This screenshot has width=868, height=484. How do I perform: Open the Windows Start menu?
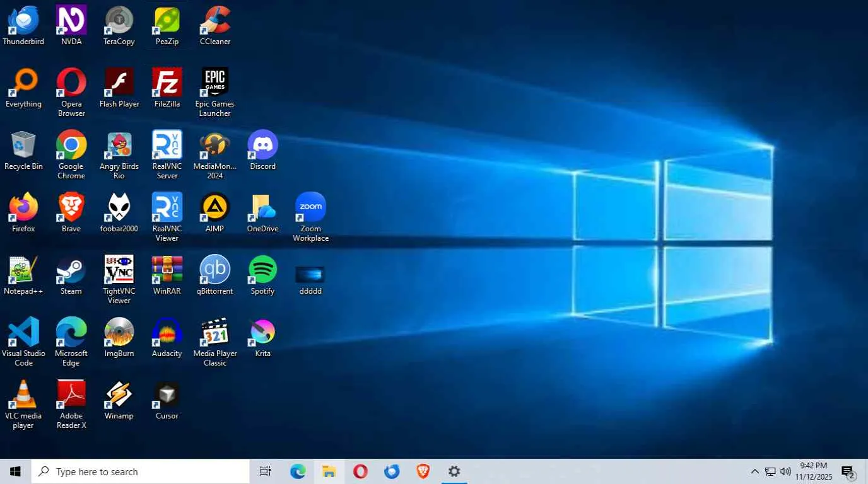[15, 471]
